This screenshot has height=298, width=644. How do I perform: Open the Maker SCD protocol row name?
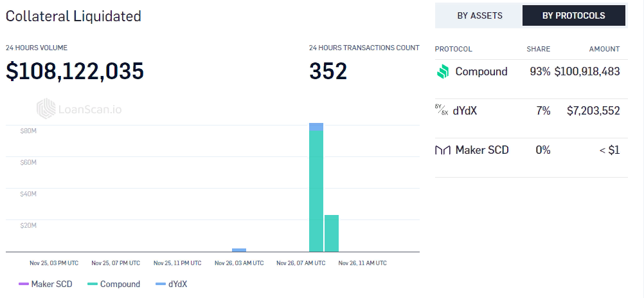[482, 150]
